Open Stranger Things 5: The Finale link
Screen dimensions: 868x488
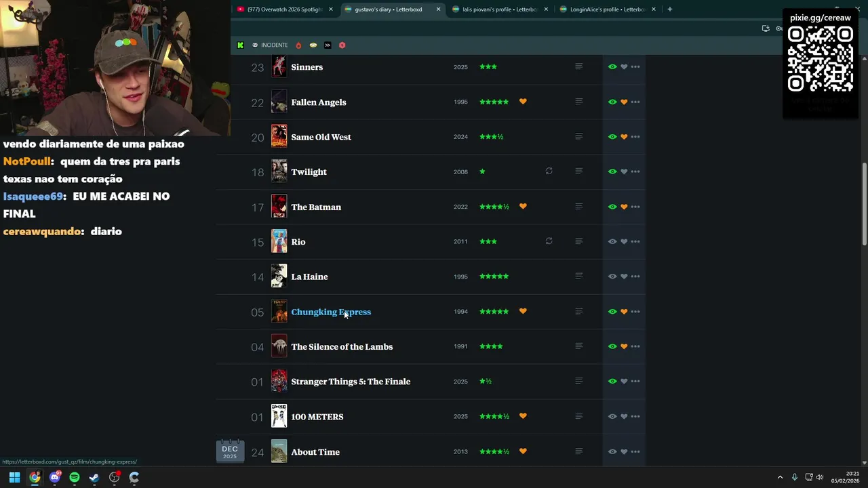point(351,382)
